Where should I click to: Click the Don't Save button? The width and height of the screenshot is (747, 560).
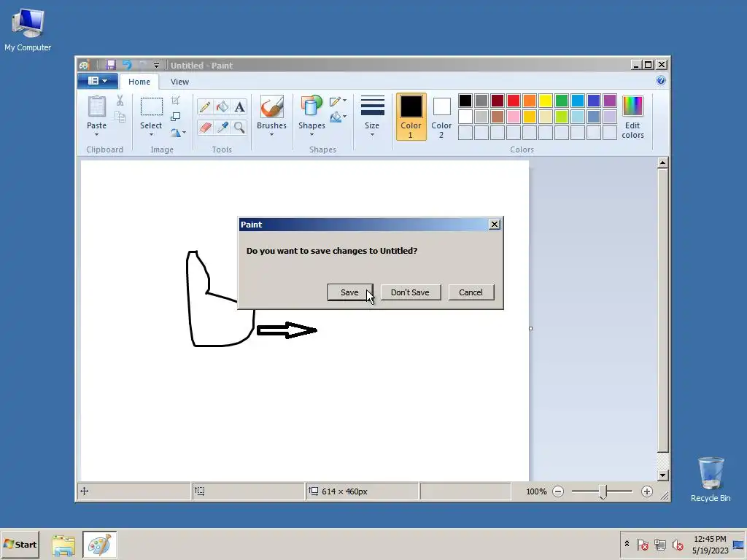(410, 292)
